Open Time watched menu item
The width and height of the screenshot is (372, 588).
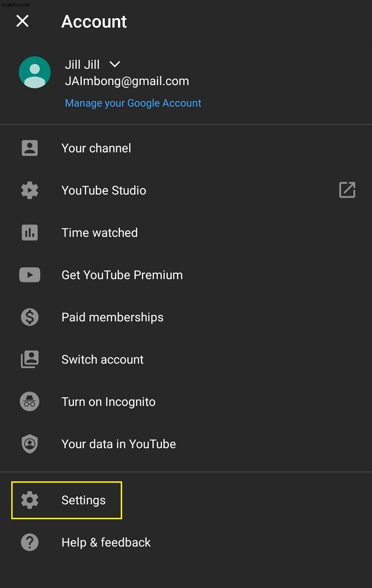[x=186, y=232]
